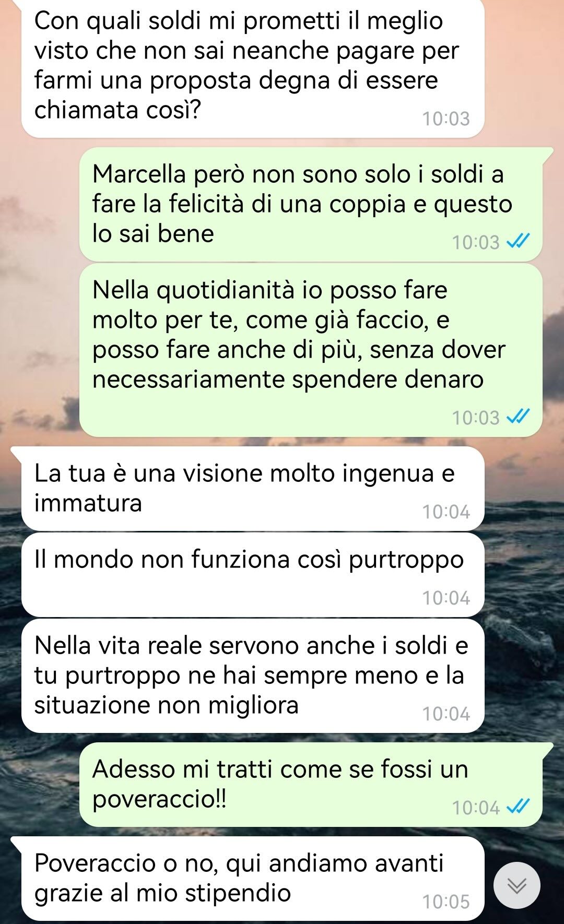Tap the read ticks on 'Nella quotidianità' message
The height and width of the screenshot is (924, 564).
[x=519, y=417]
